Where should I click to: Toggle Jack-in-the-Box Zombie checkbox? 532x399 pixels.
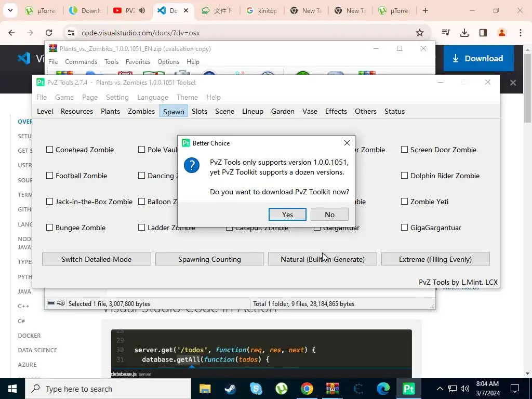pos(49,202)
